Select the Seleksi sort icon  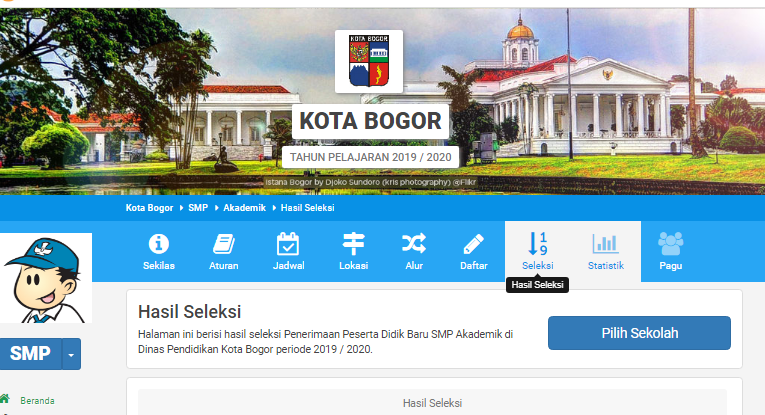[x=538, y=243]
